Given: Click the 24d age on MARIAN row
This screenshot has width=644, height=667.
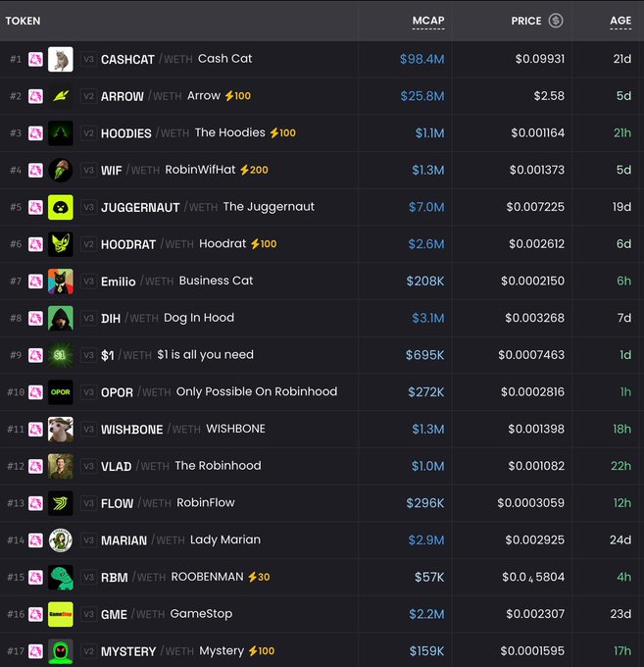Looking at the screenshot, I should point(620,540).
